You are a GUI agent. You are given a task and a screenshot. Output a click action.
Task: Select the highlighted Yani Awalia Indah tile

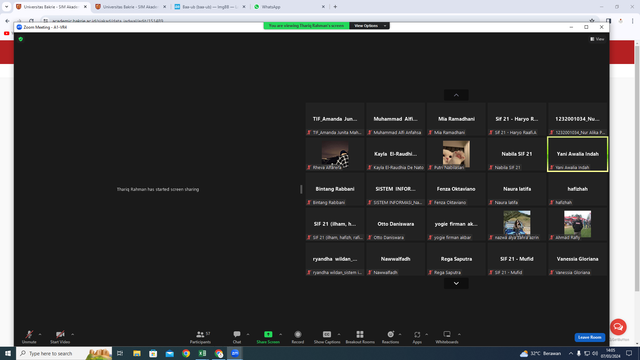tap(578, 154)
